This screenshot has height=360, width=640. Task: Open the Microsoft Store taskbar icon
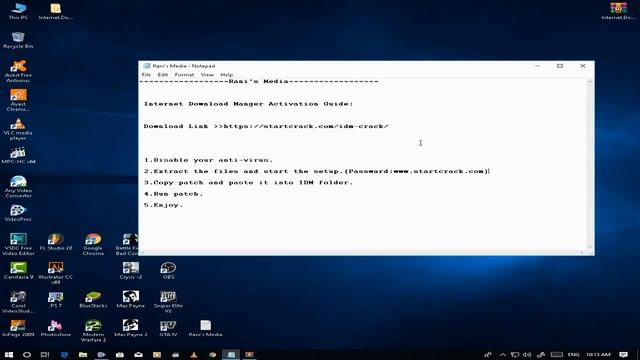120,355
